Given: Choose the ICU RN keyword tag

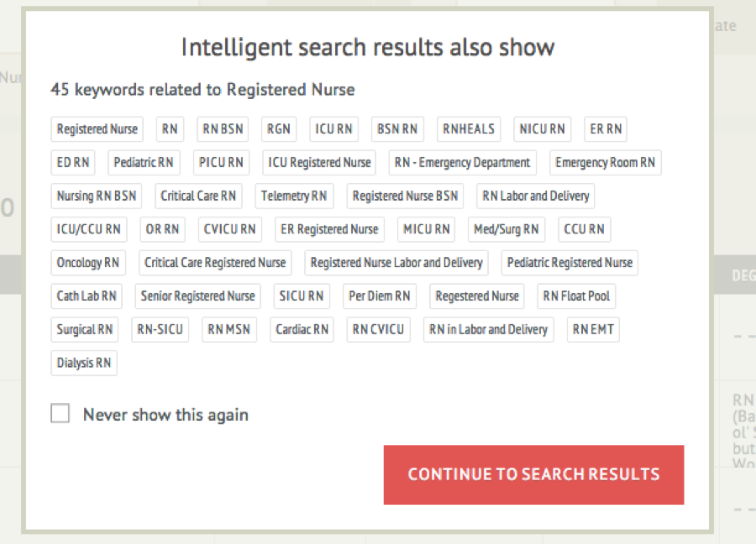Looking at the screenshot, I should point(333,129).
